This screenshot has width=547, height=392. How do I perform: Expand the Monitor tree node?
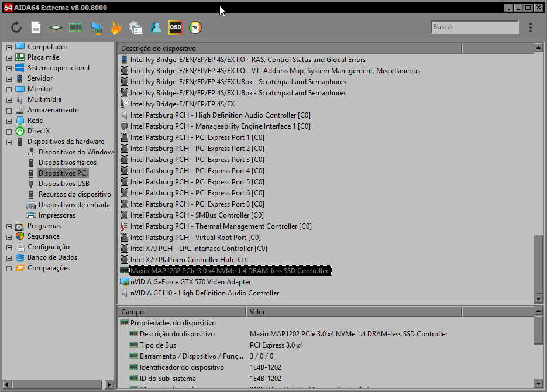9,90
